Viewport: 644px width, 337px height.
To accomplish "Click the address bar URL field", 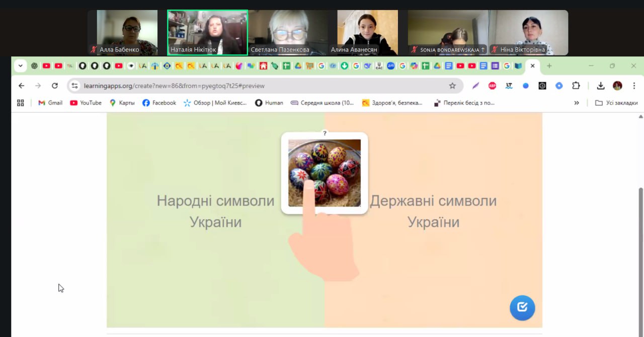I will 252,86.
